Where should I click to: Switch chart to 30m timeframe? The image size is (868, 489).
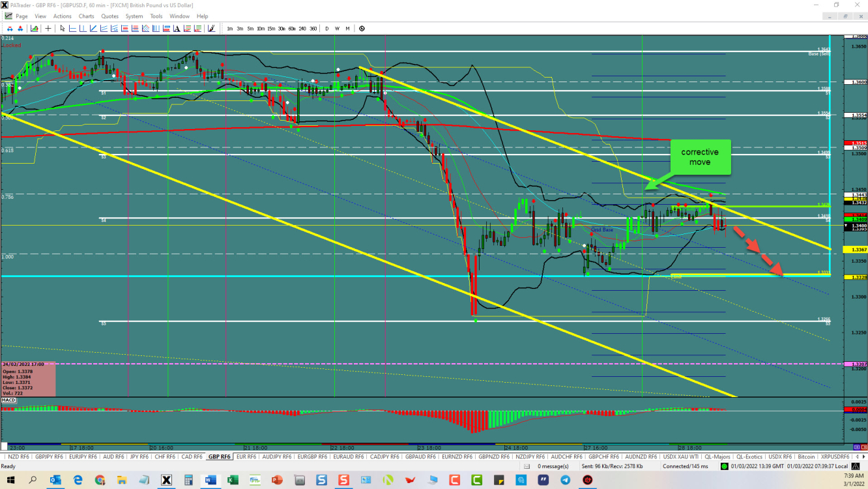282,29
